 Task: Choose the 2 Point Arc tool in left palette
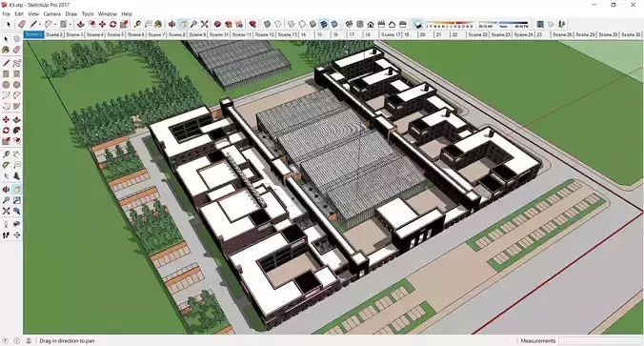pos(17,95)
